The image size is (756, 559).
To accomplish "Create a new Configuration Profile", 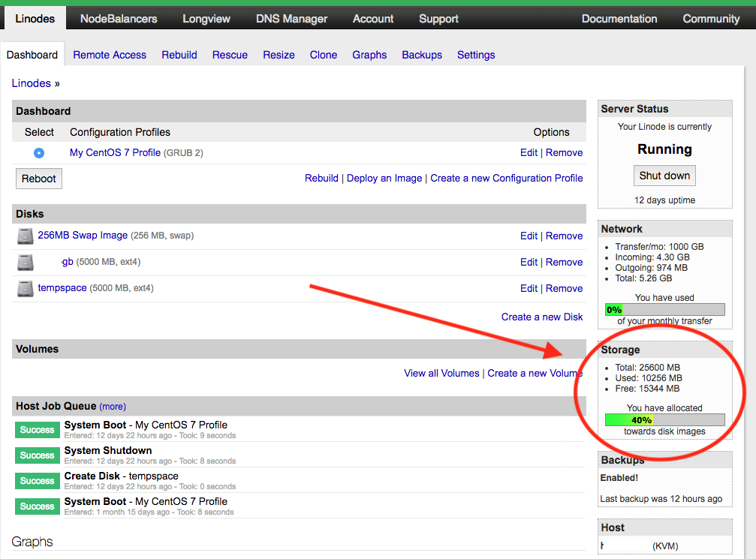I will (x=507, y=179).
